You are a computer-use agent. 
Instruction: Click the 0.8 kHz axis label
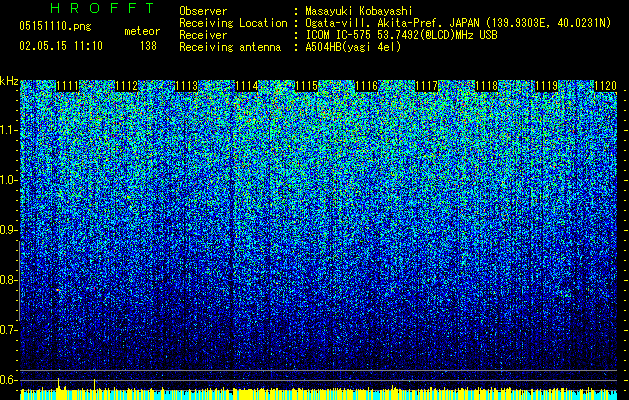point(8,280)
